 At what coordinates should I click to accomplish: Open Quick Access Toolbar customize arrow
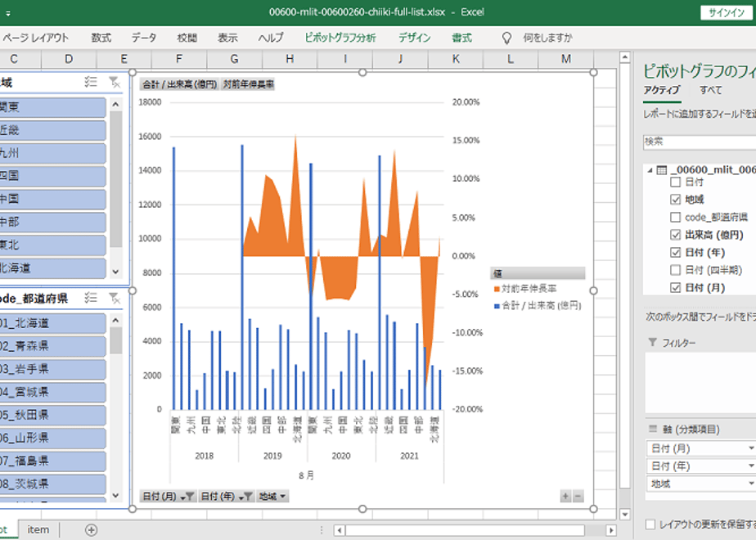pyautogui.click(x=7, y=13)
